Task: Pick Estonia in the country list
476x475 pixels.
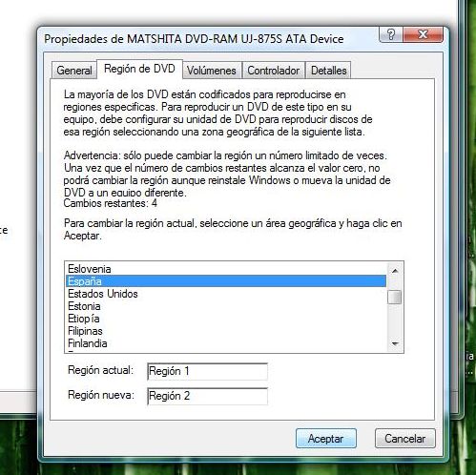Action: 226,306
